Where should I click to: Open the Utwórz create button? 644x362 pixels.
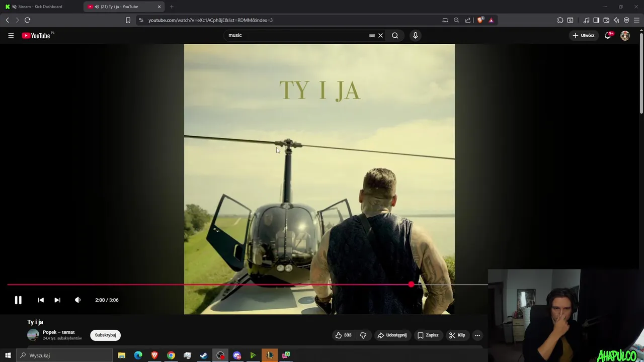pos(584,36)
